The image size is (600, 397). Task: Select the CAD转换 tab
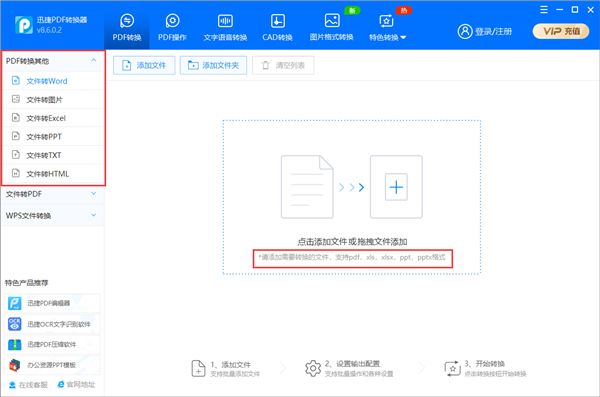tap(277, 27)
